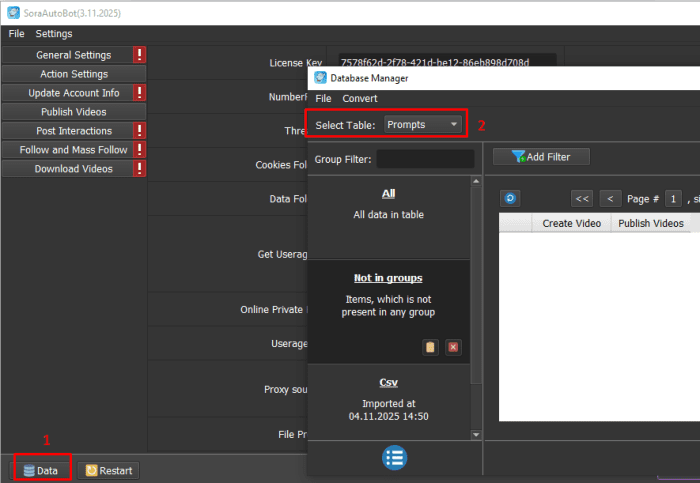The image size is (700, 483).
Task: Sort by the Create Video column header
Action: coord(571,223)
